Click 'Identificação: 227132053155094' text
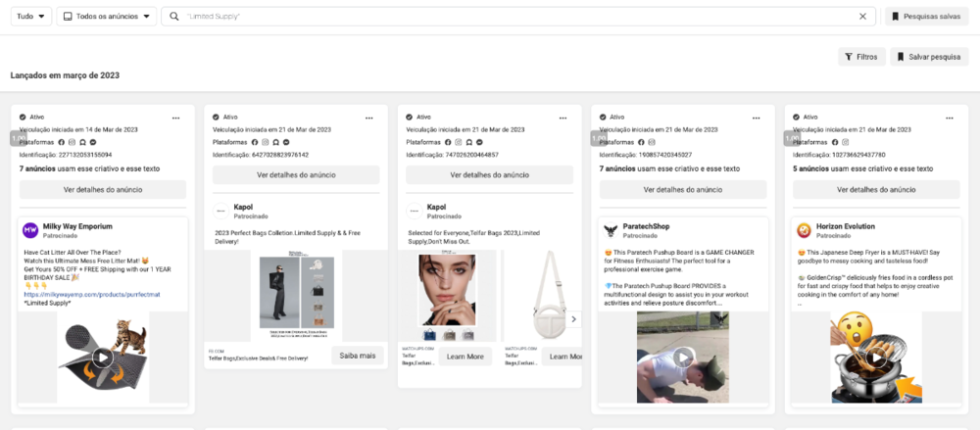The height and width of the screenshot is (430, 980). tap(66, 155)
